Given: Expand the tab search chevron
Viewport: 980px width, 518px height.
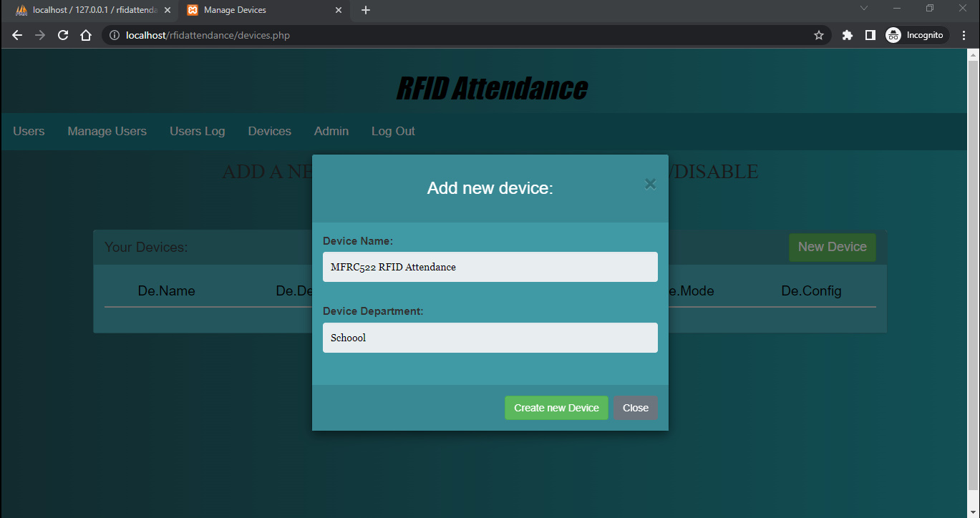Looking at the screenshot, I should (864, 9).
